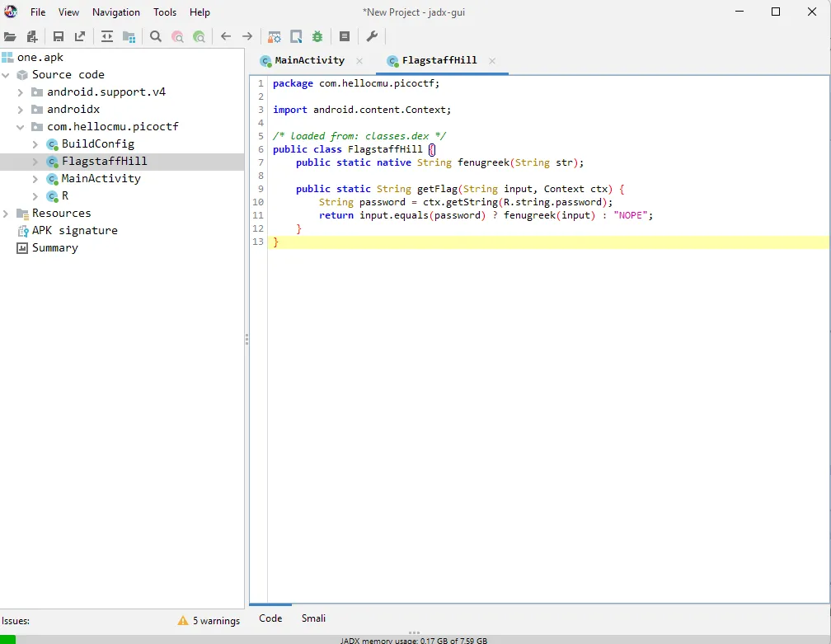Open file via the folder toolbar icon
The height and width of the screenshot is (644, 831).
(10, 36)
